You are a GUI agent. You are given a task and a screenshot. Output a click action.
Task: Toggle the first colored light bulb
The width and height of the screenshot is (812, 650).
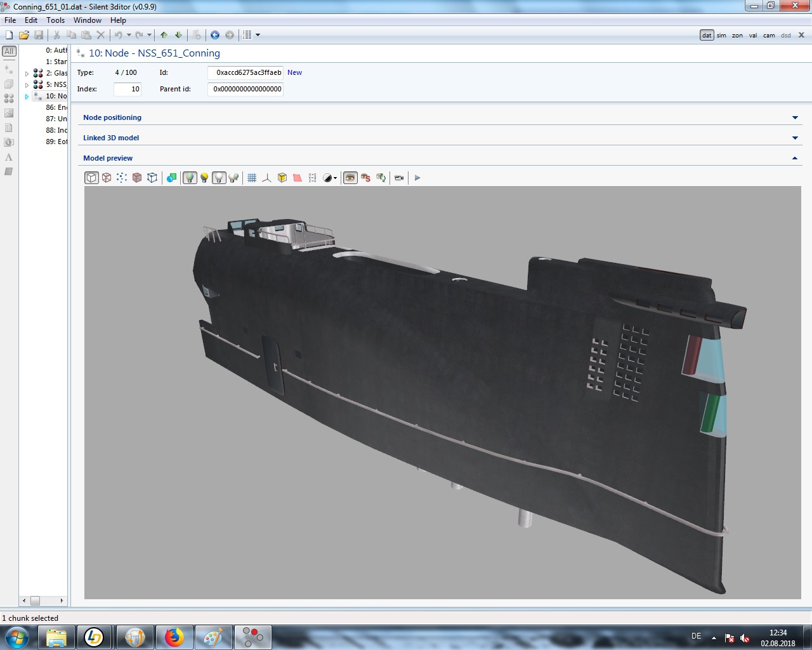pyautogui.click(x=190, y=178)
